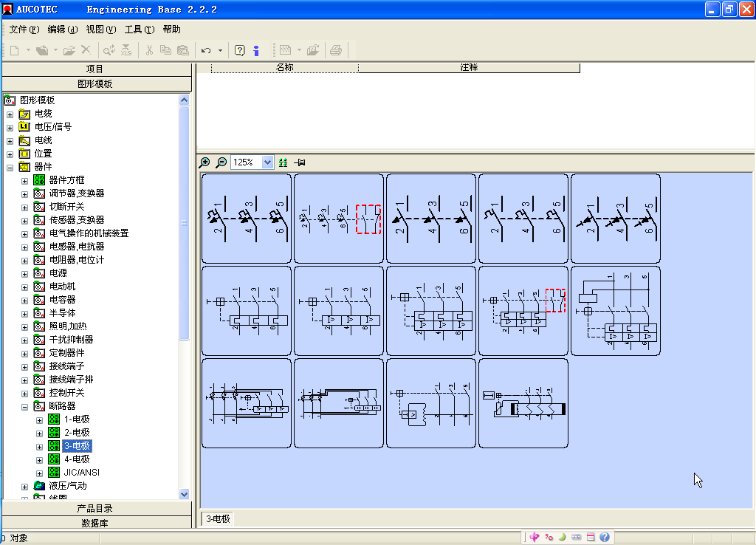Collapse the 器件 tree node
Screen dimensions: 756x545
[10, 168]
